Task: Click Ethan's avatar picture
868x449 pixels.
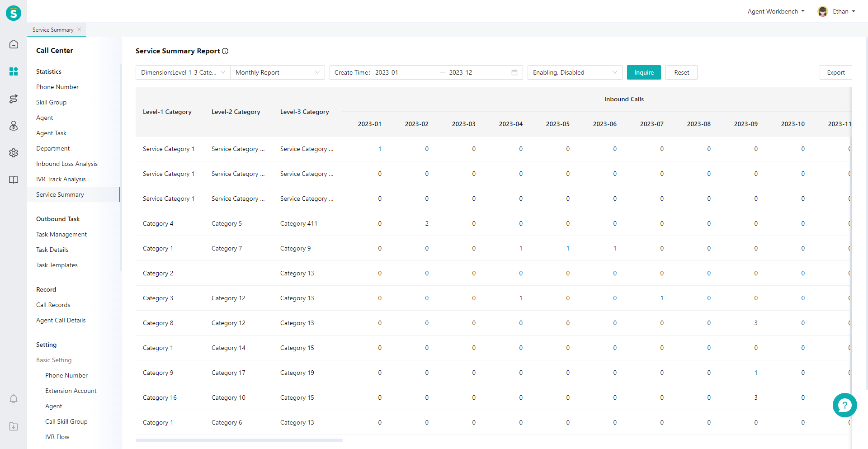Action: pyautogui.click(x=823, y=11)
